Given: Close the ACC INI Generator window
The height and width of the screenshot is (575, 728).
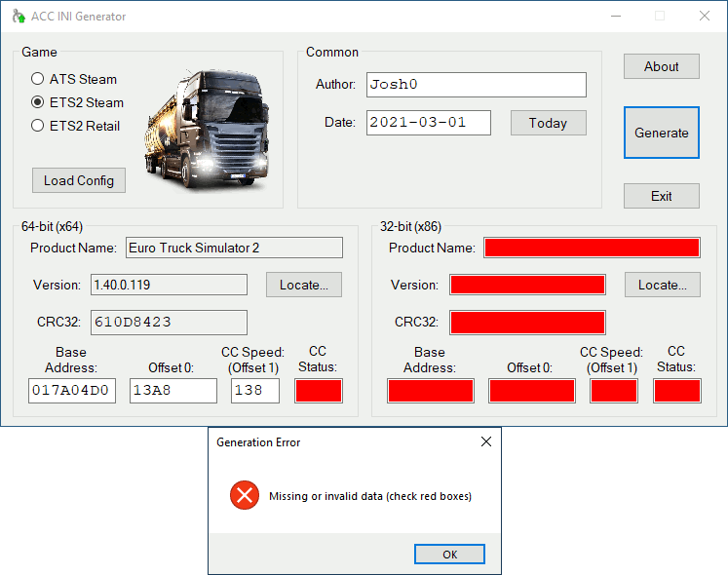Looking at the screenshot, I should (x=705, y=17).
